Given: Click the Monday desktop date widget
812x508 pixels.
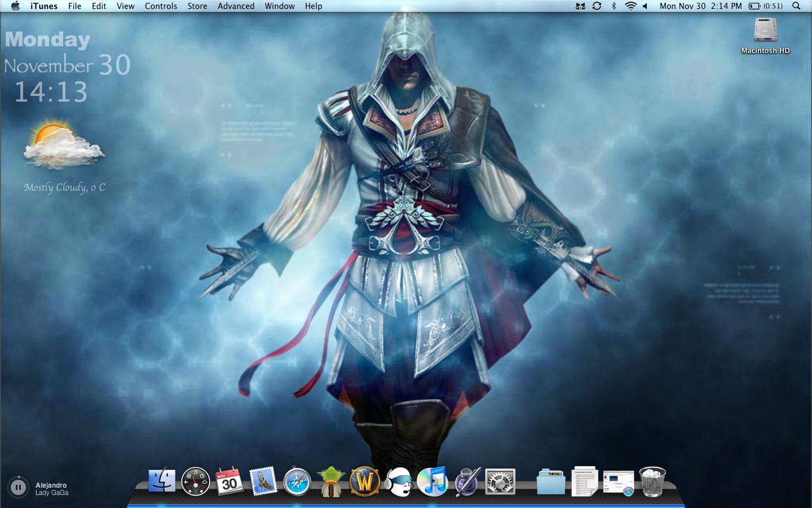Looking at the screenshot, I should point(47,40).
